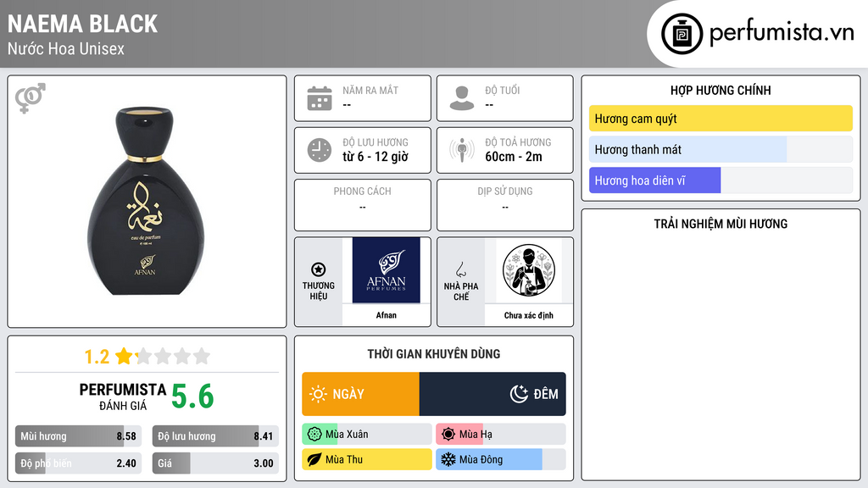Click the leaf icon for Mùa Thu

314,459
